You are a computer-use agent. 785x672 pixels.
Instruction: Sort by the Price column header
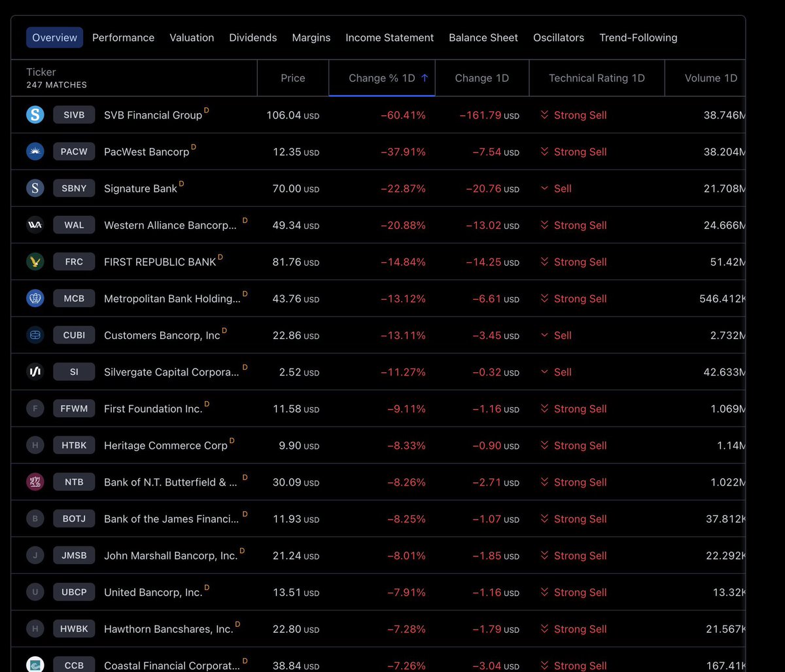[293, 78]
